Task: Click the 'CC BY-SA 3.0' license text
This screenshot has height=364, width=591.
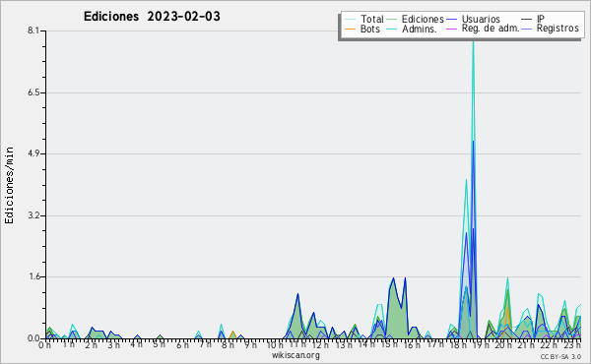Action: pyautogui.click(x=560, y=356)
